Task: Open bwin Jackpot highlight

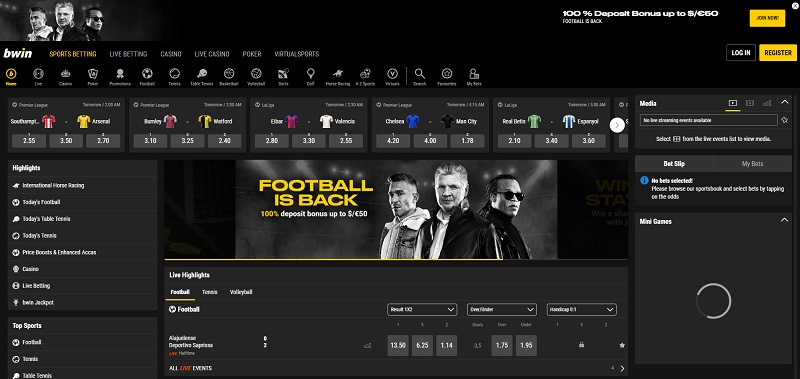Action: [83, 302]
